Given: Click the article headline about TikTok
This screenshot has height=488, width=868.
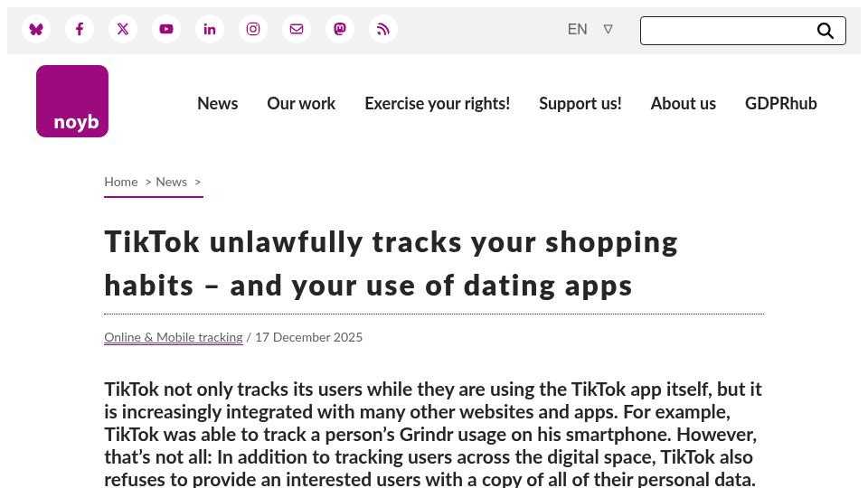Looking at the screenshot, I should pyautogui.click(x=391, y=264).
